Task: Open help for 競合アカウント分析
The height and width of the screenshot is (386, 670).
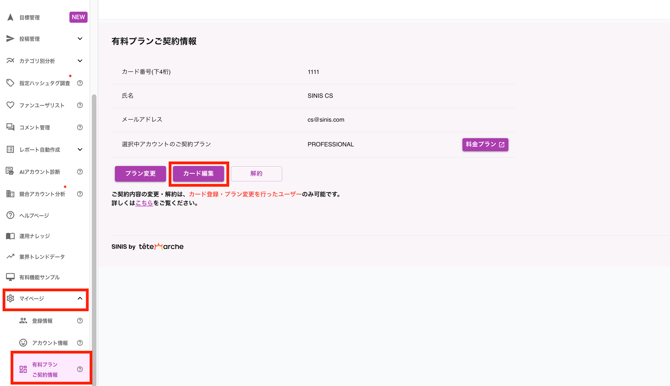Action: [x=80, y=194]
